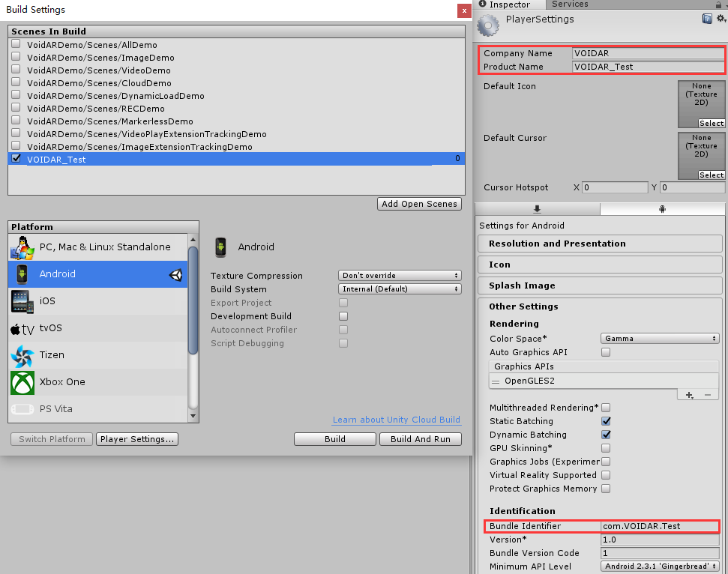Click the PlayerSettings gear icon in the Inspector

point(488,25)
